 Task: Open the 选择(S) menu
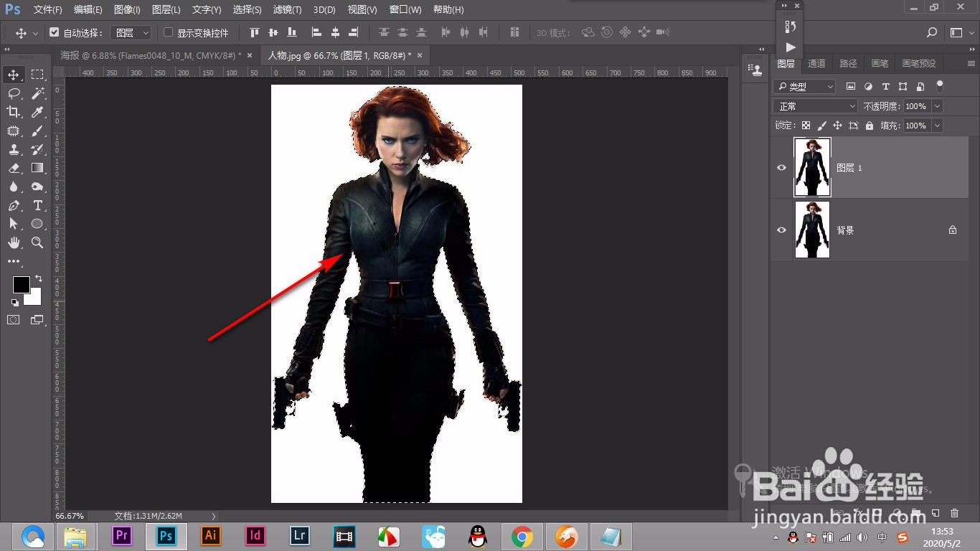[248, 10]
